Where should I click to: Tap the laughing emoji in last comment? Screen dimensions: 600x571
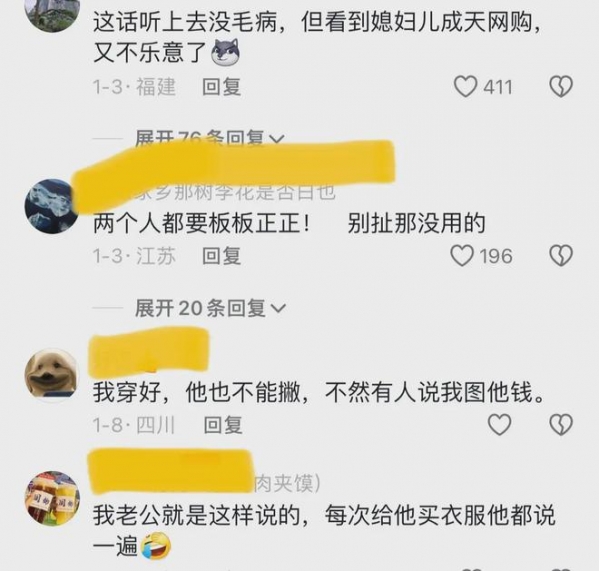156,545
